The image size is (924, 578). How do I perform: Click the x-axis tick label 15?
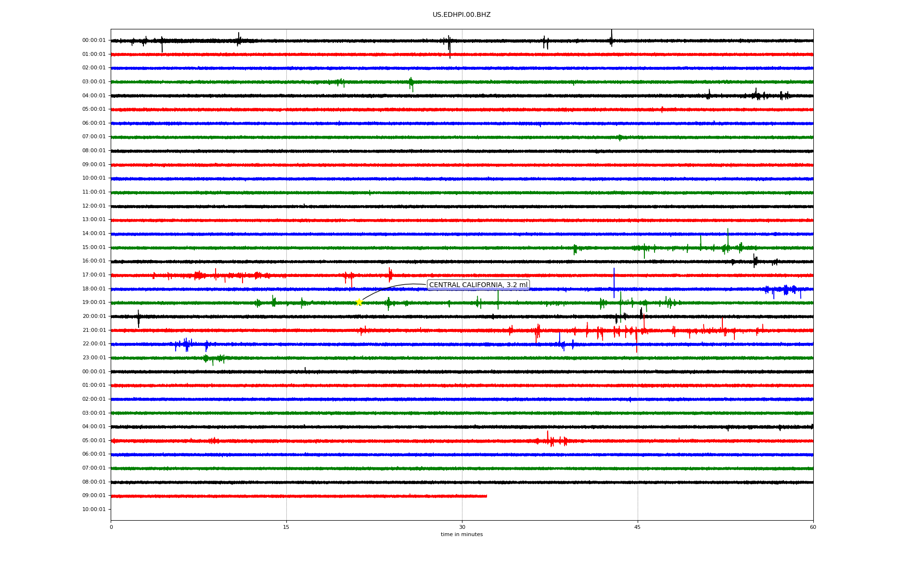click(286, 527)
